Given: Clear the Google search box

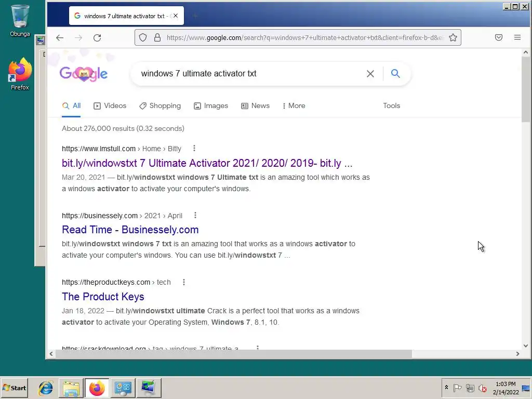Looking at the screenshot, I should click(x=370, y=74).
